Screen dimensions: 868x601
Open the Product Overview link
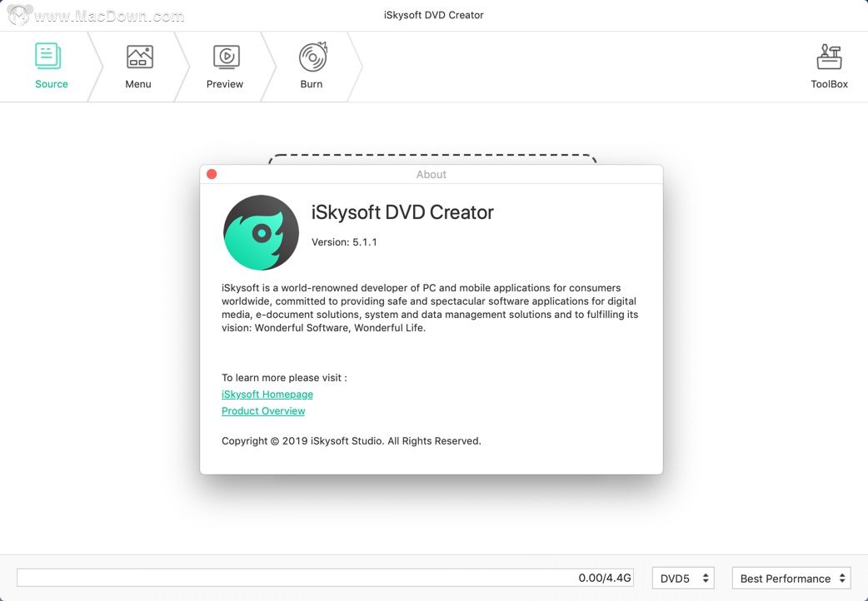[263, 410]
